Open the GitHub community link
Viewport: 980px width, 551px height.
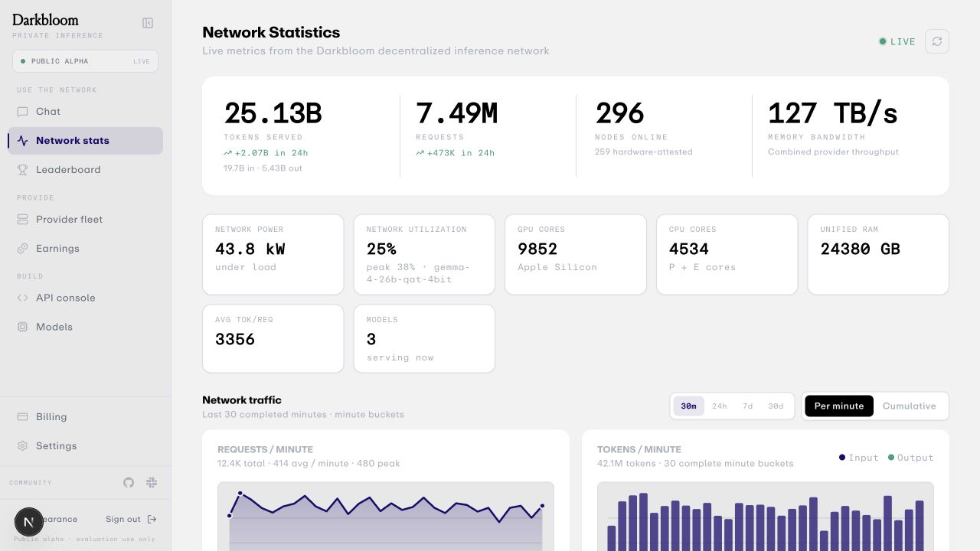(129, 483)
